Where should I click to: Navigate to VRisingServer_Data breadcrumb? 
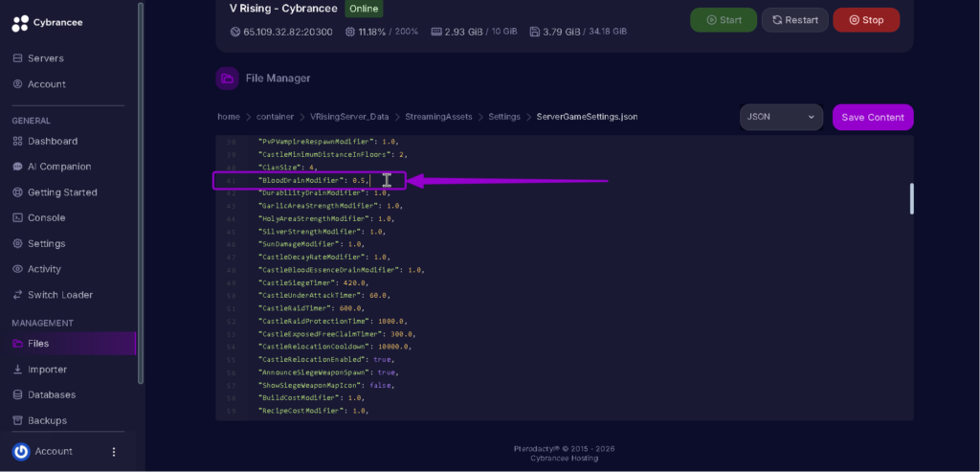tap(349, 117)
